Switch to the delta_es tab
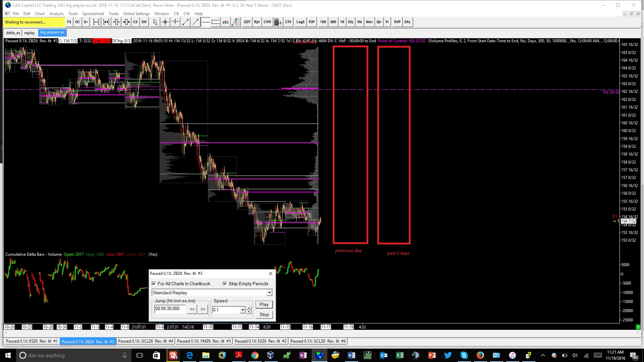The height and width of the screenshot is (362, 644). coord(13,33)
